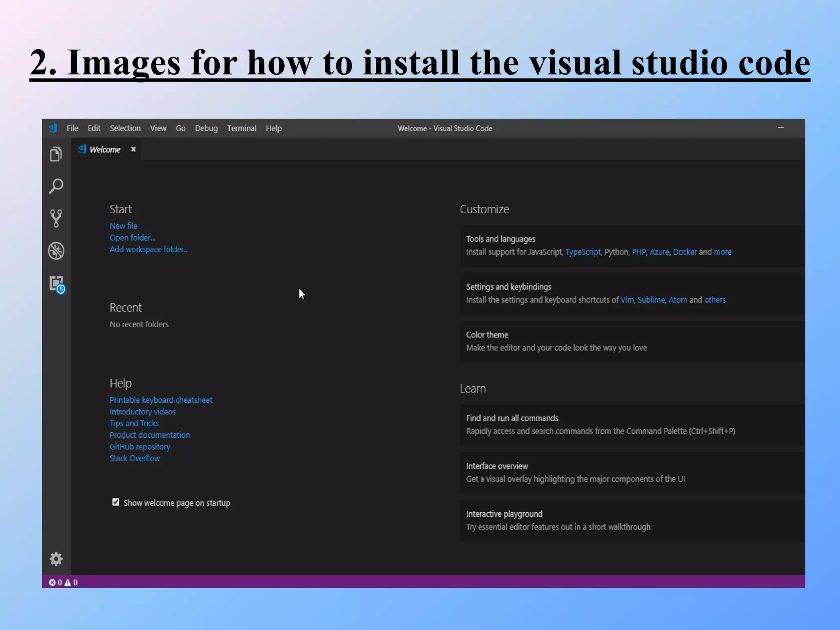The image size is (840, 630).
Task: Click the others keybindings link
Action: pos(714,300)
